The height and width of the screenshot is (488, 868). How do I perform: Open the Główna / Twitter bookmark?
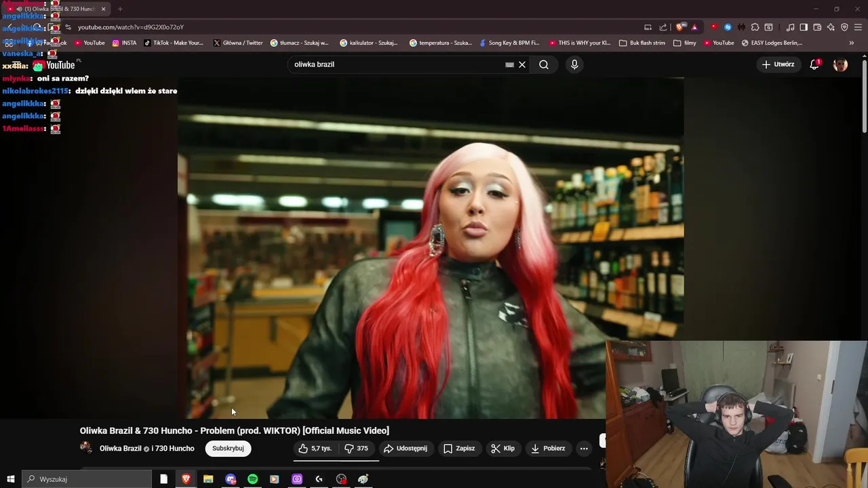[238, 43]
